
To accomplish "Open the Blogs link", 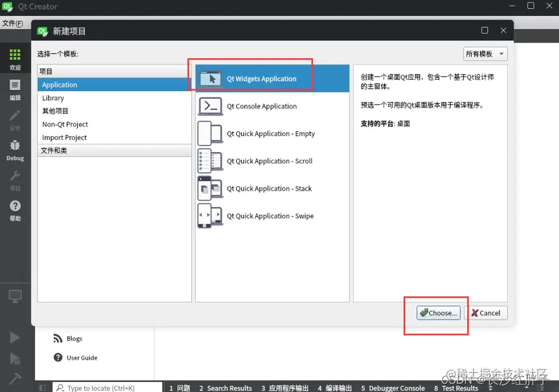I will [74, 339].
